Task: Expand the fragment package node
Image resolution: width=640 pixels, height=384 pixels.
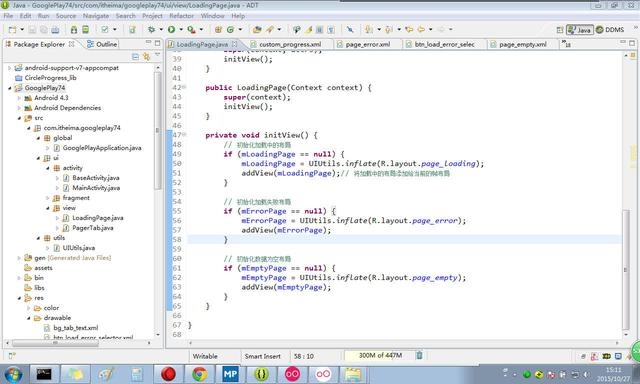Action: click(x=47, y=198)
